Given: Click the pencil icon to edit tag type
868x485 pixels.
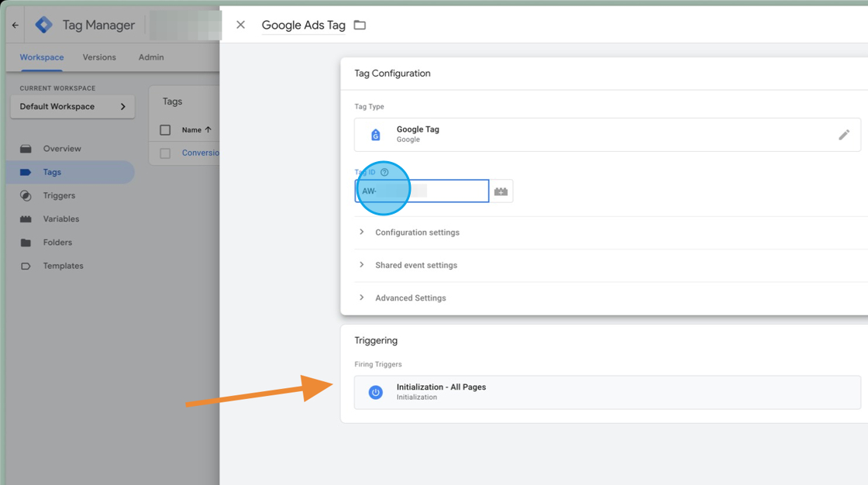Looking at the screenshot, I should click(844, 135).
